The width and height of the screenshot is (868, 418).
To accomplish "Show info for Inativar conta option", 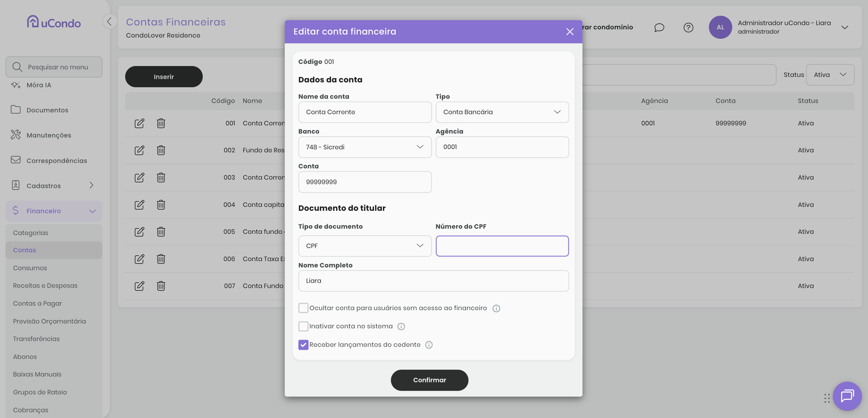I will click(401, 327).
